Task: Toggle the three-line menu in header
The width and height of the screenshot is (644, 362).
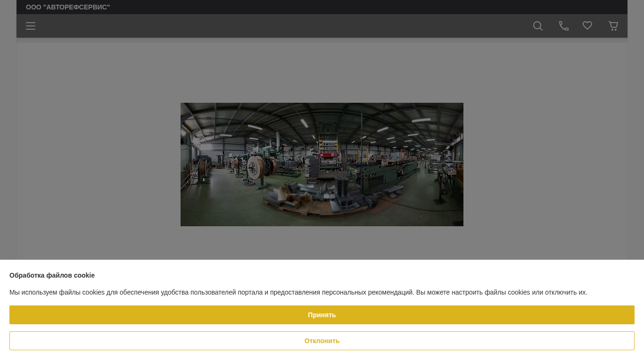Action: click(x=31, y=26)
